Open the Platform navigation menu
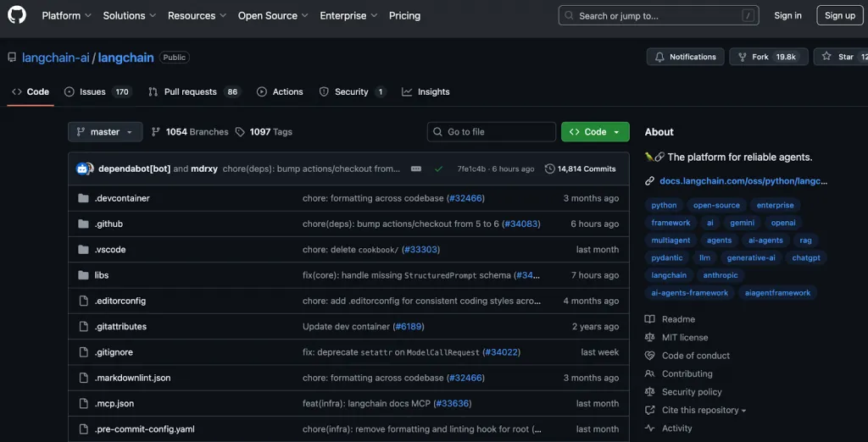 [66, 15]
